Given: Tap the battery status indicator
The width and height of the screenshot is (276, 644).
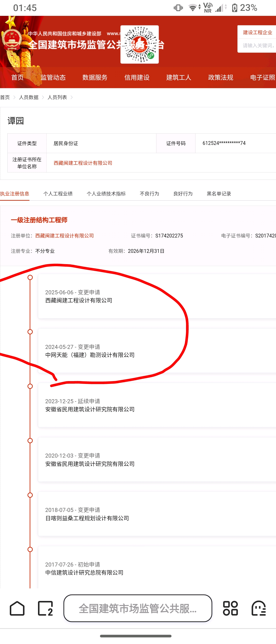Looking at the screenshot, I should pyautogui.click(x=244, y=8).
